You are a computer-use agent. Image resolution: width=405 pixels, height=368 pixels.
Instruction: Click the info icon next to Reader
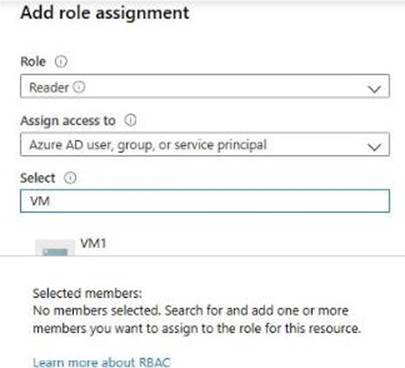[79, 87]
